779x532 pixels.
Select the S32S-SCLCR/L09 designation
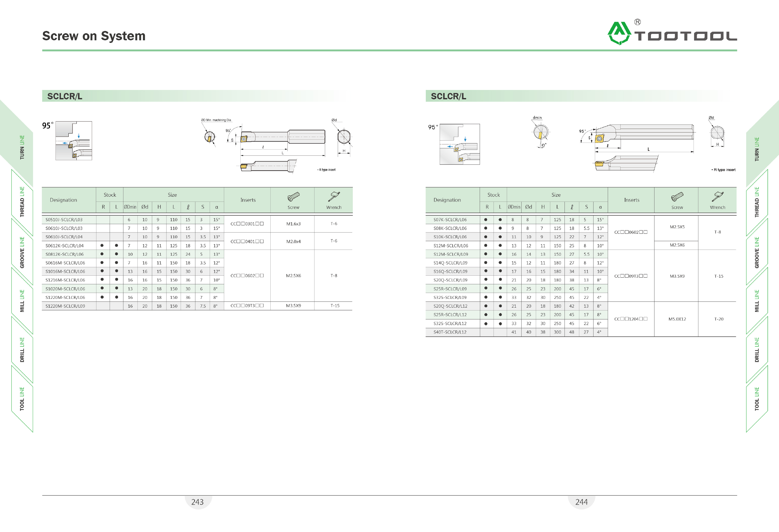pos(450,298)
